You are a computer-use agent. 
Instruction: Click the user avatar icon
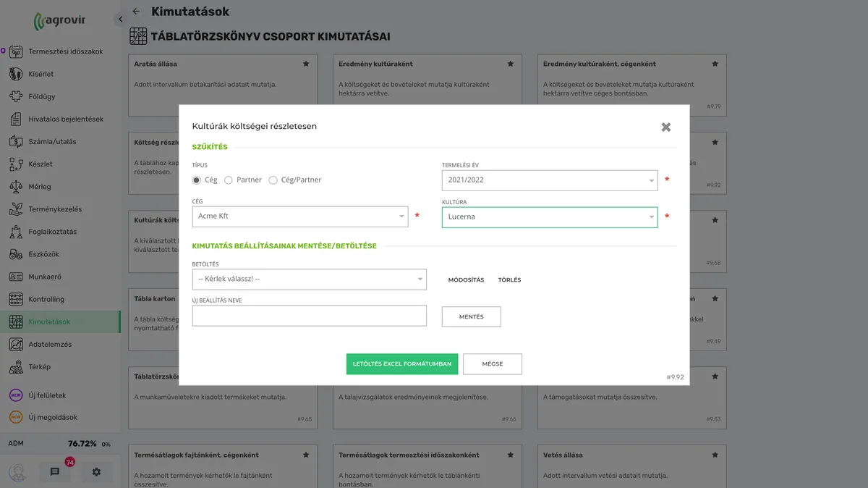click(x=17, y=472)
